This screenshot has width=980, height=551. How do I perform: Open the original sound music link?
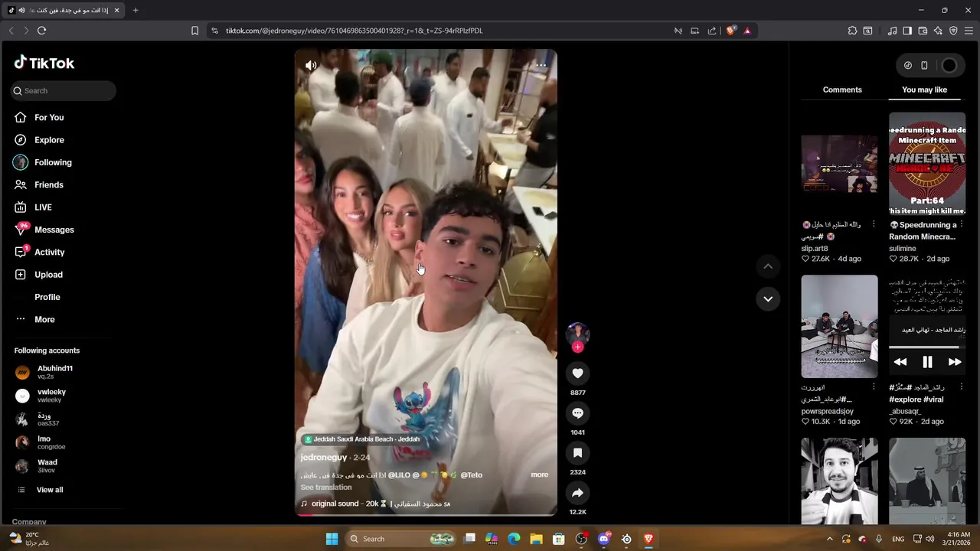[x=375, y=504]
